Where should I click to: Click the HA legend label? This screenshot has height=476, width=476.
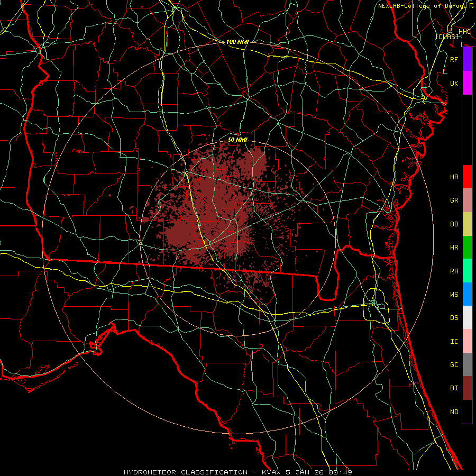coord(454,177)
